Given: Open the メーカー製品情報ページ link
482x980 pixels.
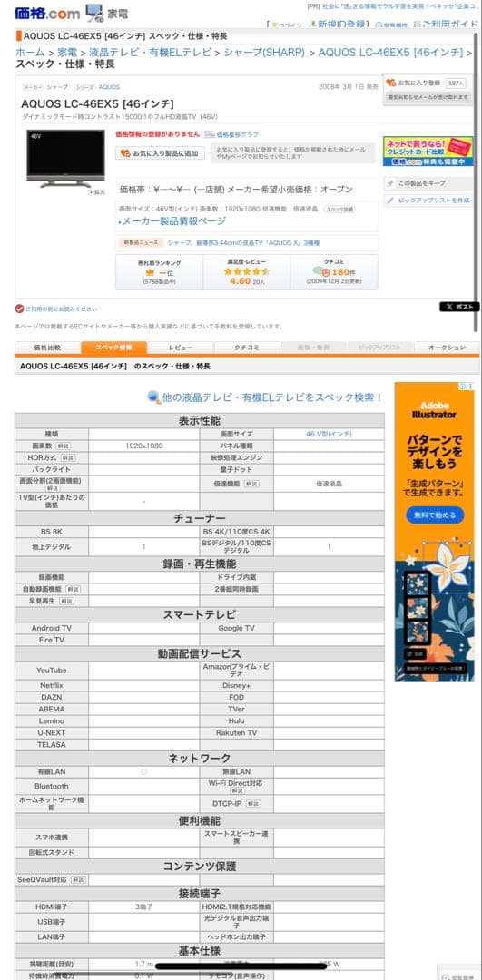Looking at the screenshot, I should pos(172,221).
